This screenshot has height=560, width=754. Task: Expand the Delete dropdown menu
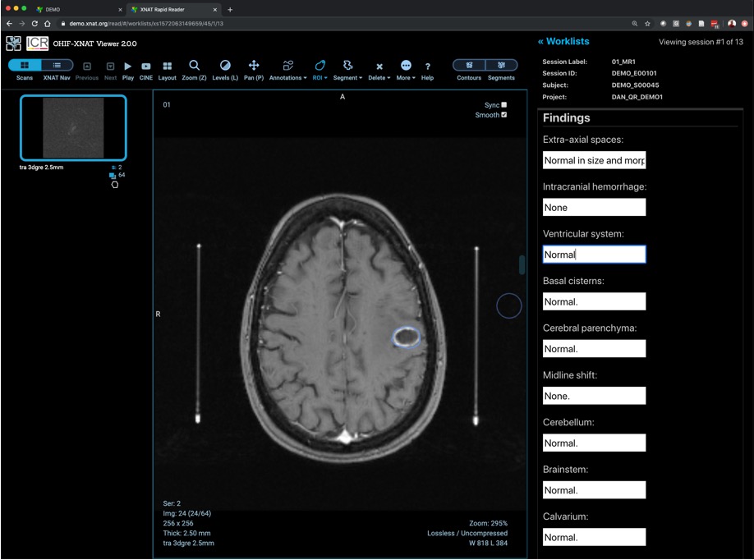(x=379, y=69)
